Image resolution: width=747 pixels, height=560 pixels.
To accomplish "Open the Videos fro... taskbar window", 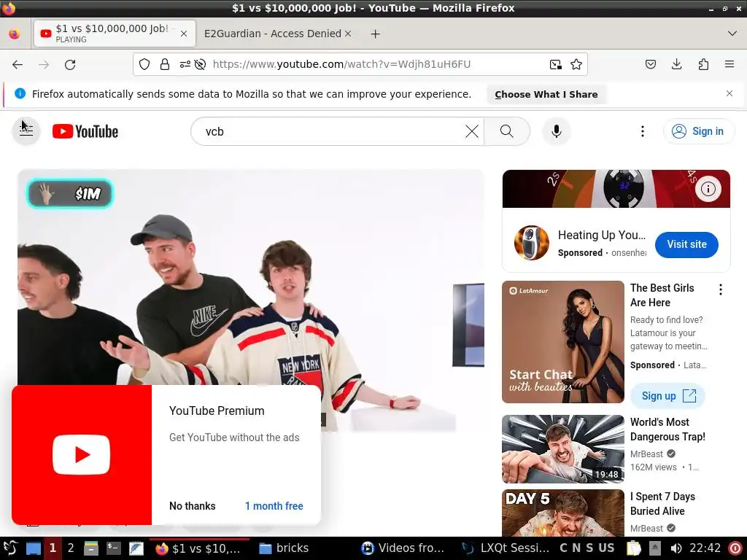I will coord(403,548).
